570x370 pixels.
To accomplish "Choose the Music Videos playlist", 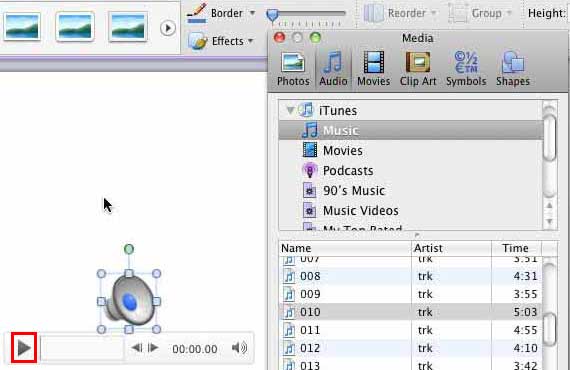I will [411, 210].
